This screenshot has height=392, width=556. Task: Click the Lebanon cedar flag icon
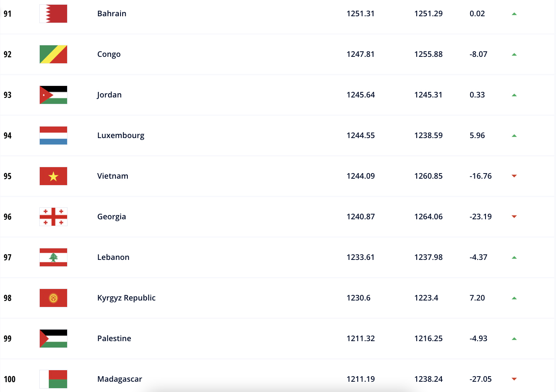pyautogui.click(x=53, y=257)
